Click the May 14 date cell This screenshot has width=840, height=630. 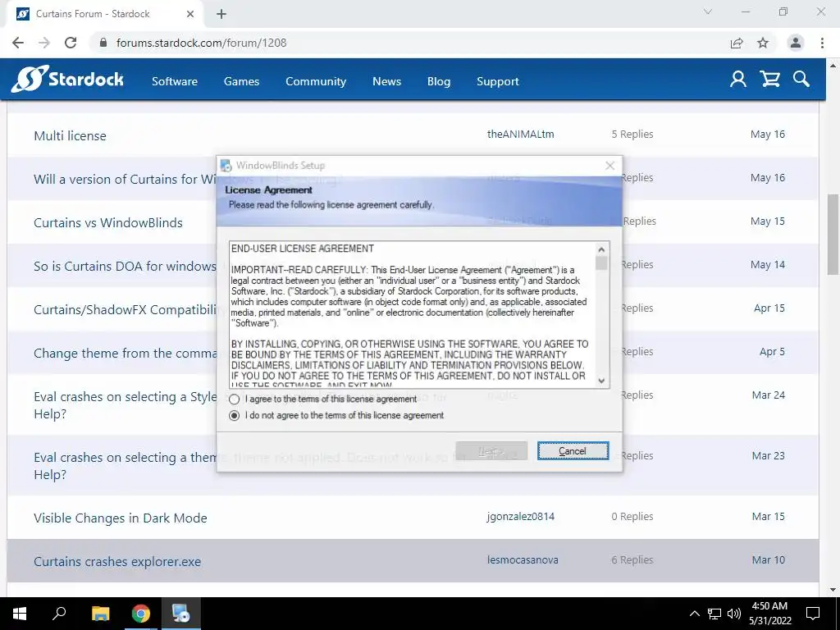pos(768,265)
